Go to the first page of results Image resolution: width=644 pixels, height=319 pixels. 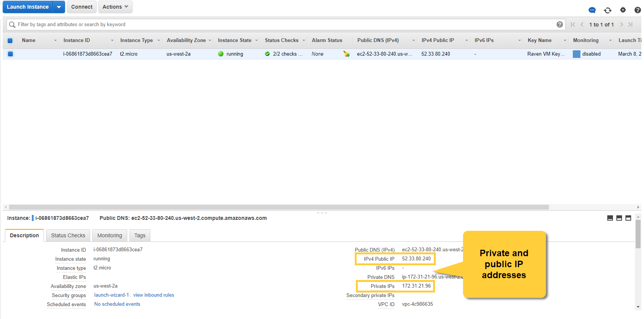573,24
